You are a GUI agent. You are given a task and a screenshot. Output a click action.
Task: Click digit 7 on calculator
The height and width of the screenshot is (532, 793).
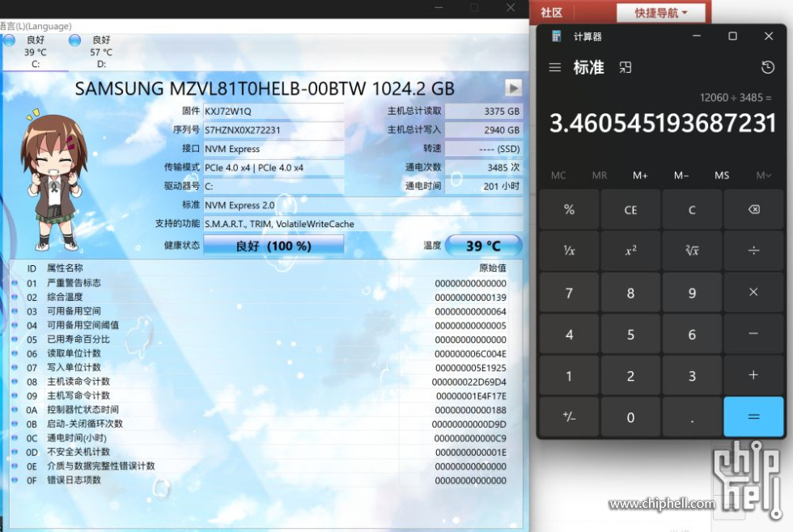tap(570, 293)
